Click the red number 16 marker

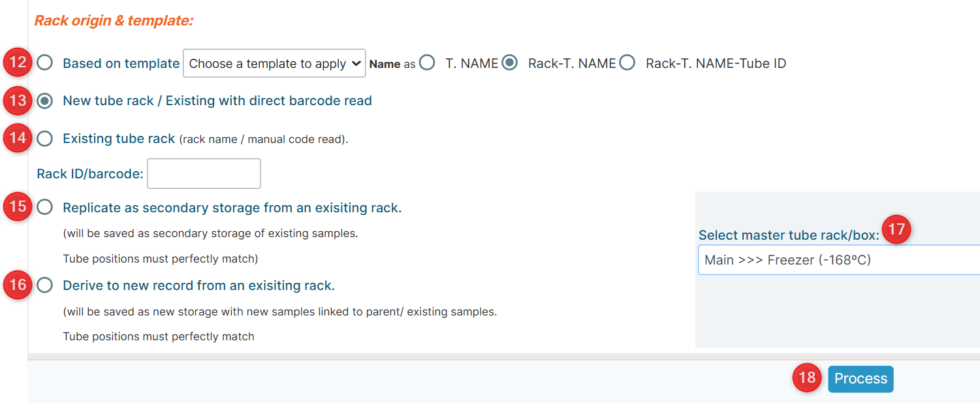[18, 285]
